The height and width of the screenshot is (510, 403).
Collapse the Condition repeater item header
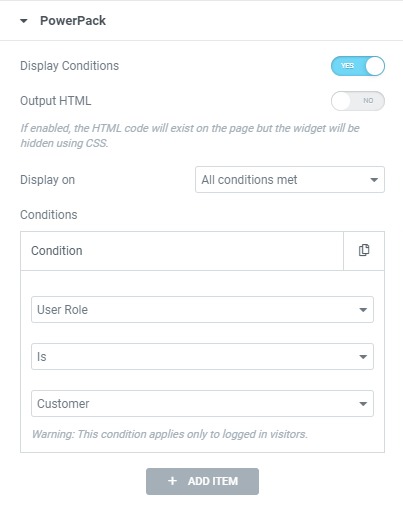point(182,251)
